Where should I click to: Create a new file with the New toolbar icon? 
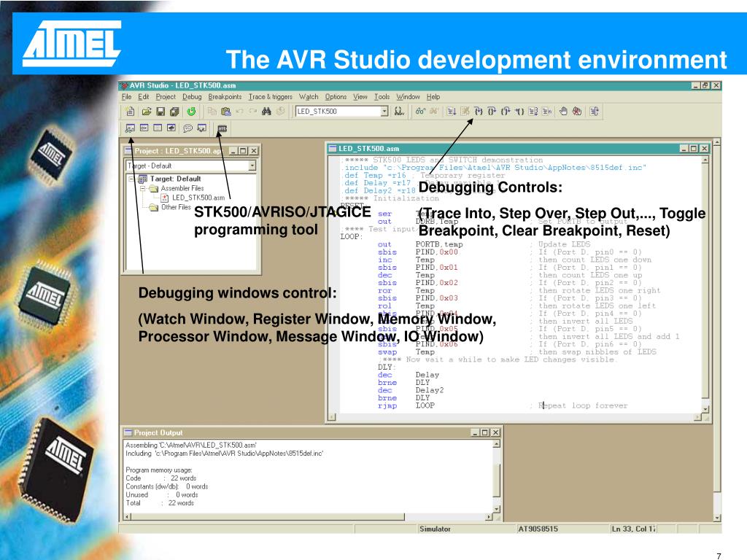[130, 112]
